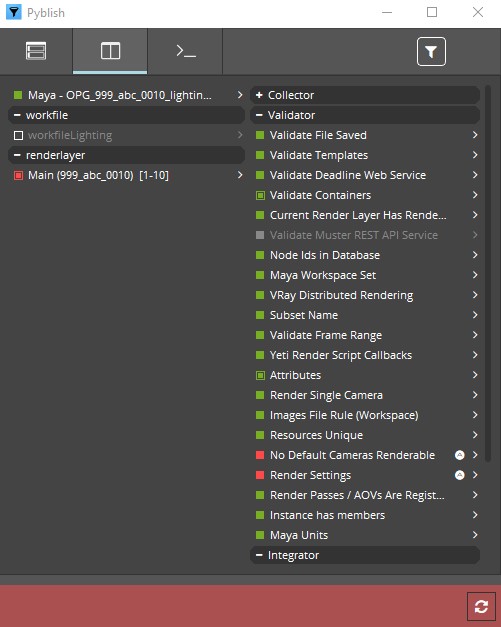Select VRay Distributed Rendering row text
Image resolution: width=501 pixels, height=627 pixels.
(x=341, y=295)
